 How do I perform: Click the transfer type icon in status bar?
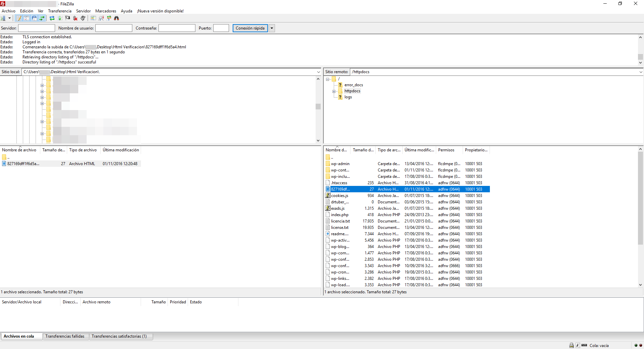click(578, 345)
